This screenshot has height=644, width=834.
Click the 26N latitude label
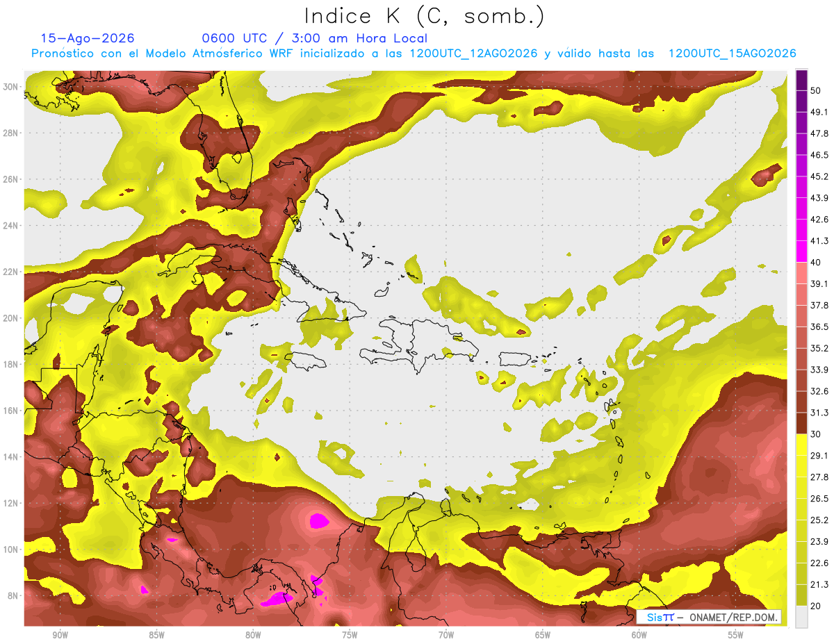coord(11,179)
